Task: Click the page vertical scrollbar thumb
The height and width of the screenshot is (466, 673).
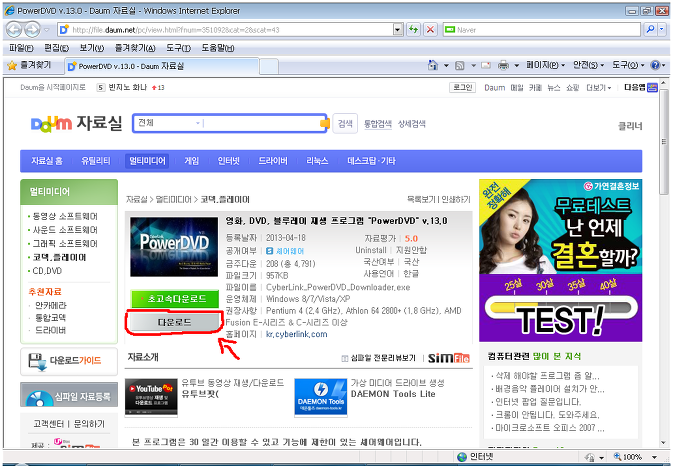Action: coord(664,142)
